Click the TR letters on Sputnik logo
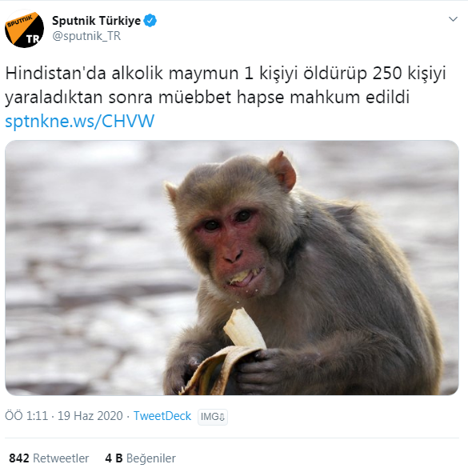This screenshot has height=476, width=468. [33, 39]
